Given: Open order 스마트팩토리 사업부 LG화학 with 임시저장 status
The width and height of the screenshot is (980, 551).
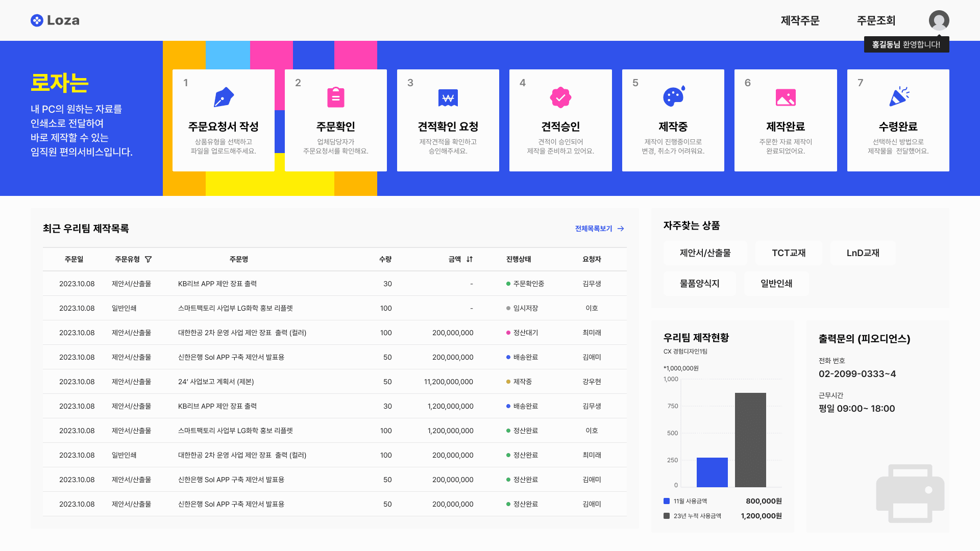Looking at the screenshot, I should click(335, 308).
